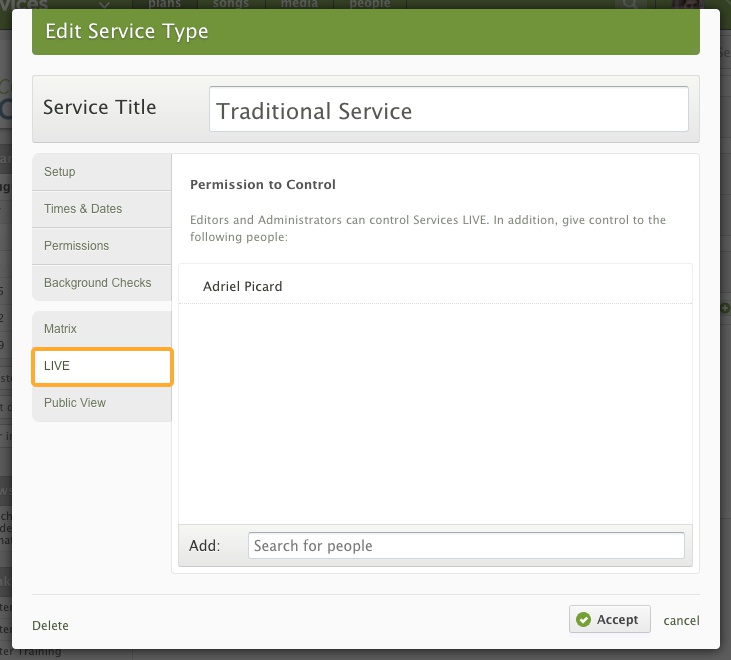This screenshot has width=731, height=660.
Task: Select Adriel Picard in the list
Action: 435,286
